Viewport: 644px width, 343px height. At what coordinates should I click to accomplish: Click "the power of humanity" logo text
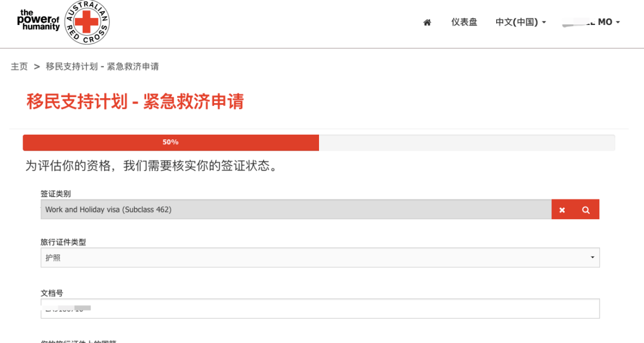click(x=39, y=20)
